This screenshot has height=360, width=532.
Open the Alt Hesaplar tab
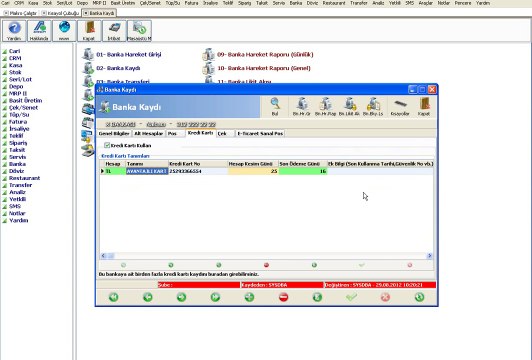point(149,133)
